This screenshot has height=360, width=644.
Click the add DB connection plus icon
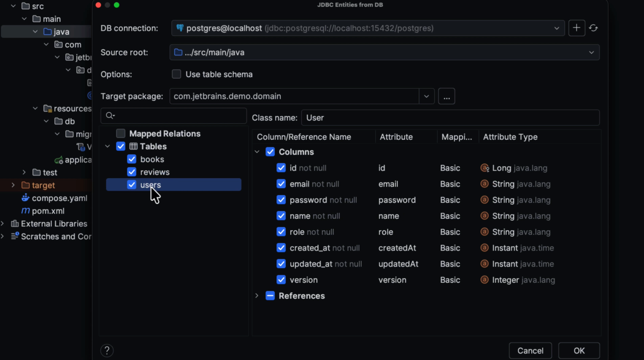(x=576, y=28)
